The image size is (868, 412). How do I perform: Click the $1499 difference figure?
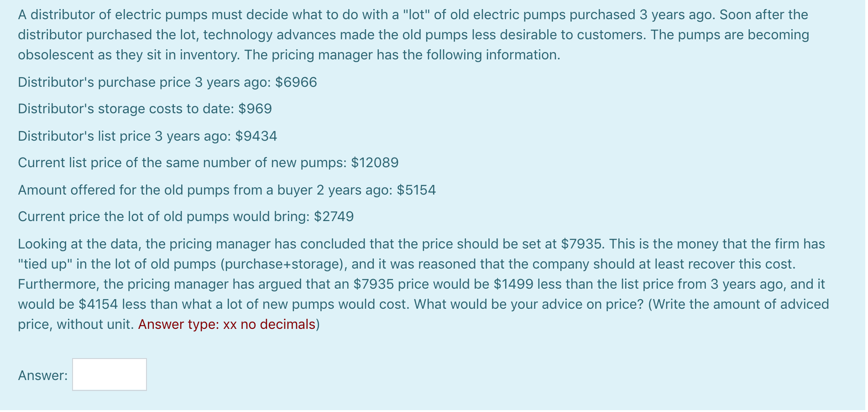[x=513, y=284]
